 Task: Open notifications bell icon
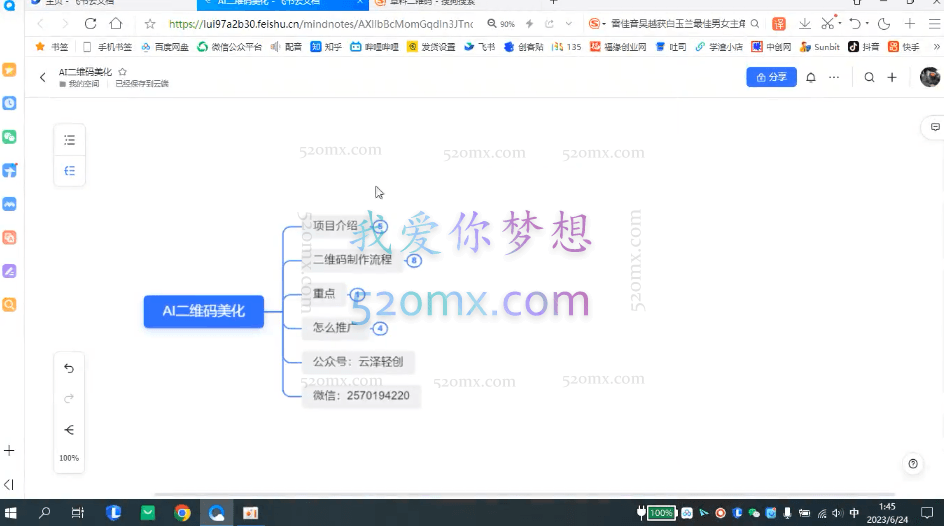coord(811,77)
